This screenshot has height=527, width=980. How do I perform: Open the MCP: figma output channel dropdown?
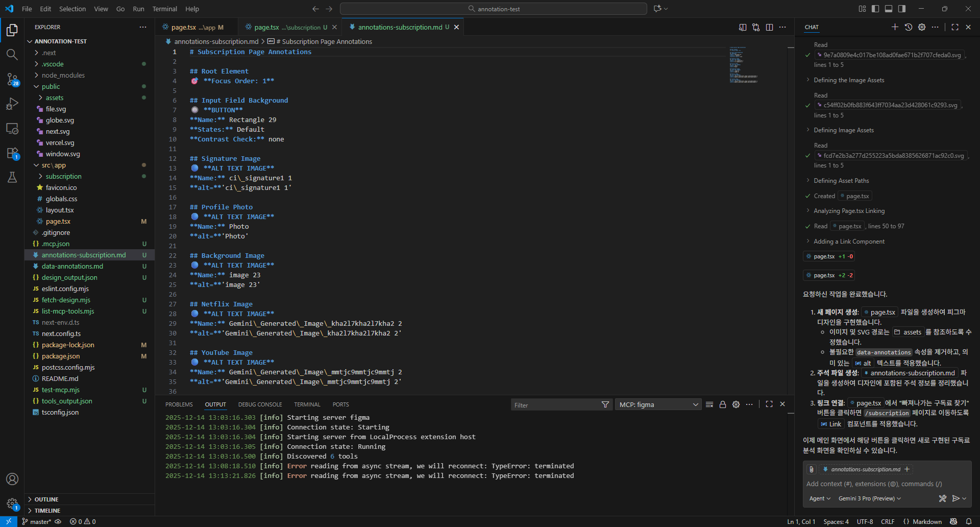[x=658, y=404]
